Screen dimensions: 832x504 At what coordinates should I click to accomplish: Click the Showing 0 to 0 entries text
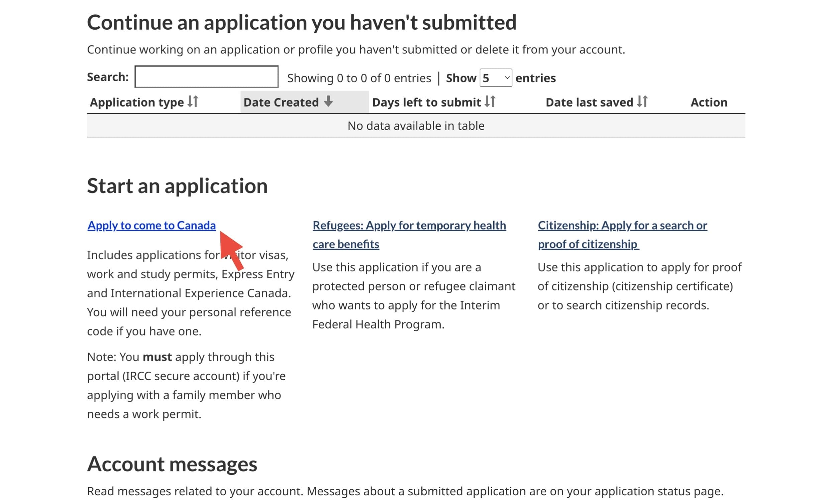click(x=359, y=78)
